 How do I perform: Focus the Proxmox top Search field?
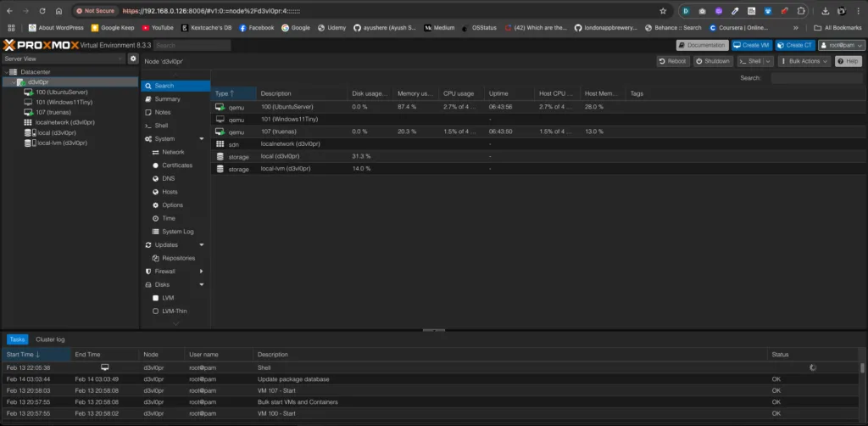192,46
